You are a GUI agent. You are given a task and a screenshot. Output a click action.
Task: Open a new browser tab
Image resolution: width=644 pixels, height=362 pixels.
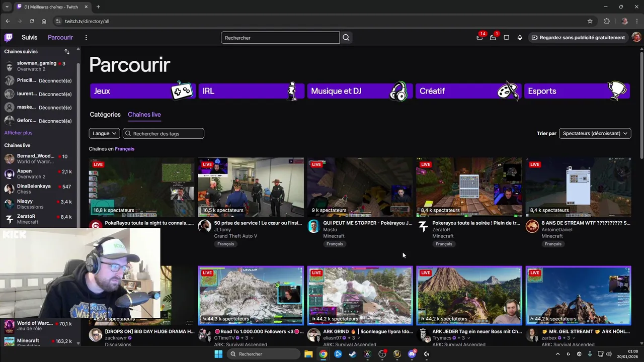(x=98, y=7)
